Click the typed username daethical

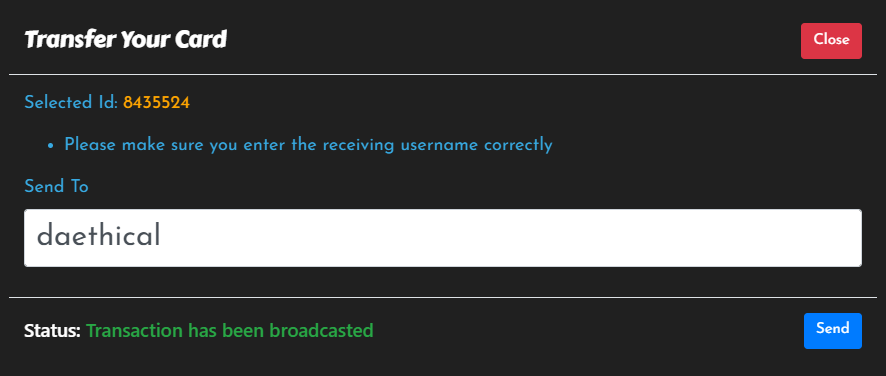98,236
